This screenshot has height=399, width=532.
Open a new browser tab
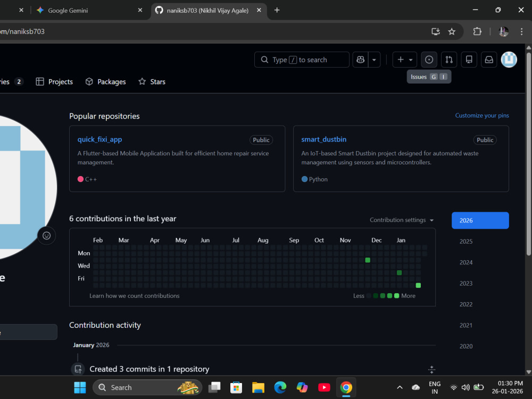point(277,10)
